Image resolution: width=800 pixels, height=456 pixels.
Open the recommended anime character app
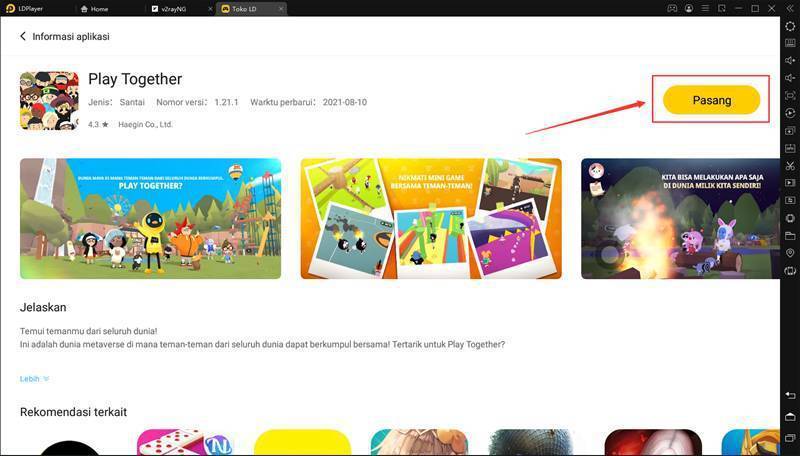tap(419, 442)
